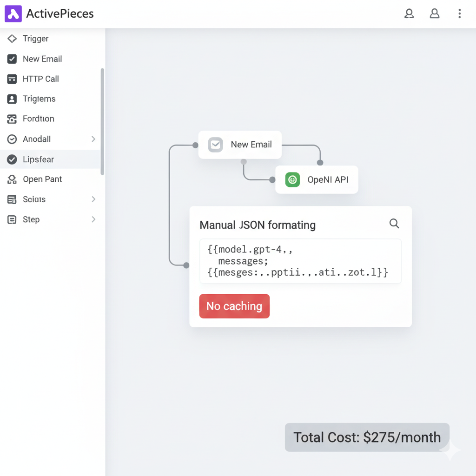Viewport: 476px width, 476px height.
Task: Select the Trigger diamond icon in sidebar
Action: 12,39
